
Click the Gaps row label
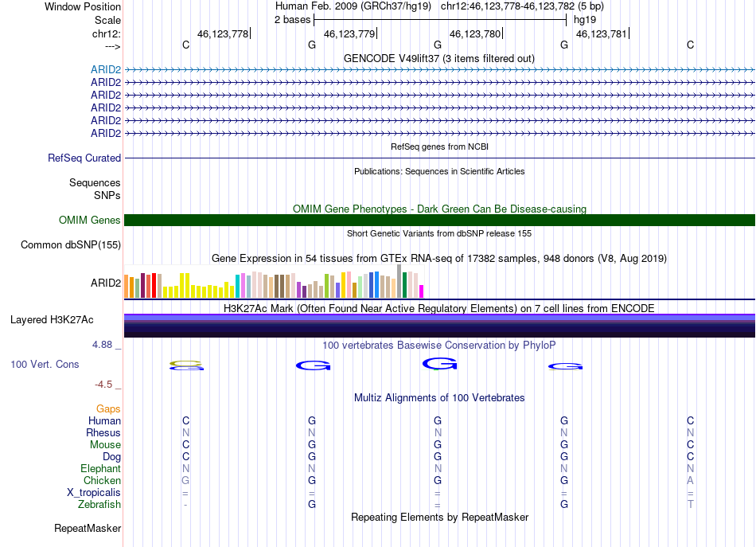108,409
